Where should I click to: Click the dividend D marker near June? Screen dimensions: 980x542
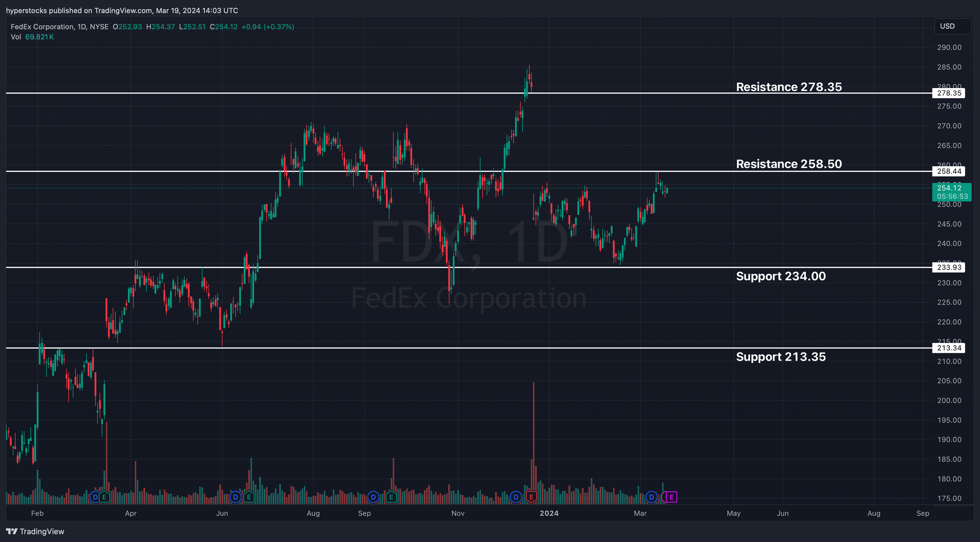[235, 497]
